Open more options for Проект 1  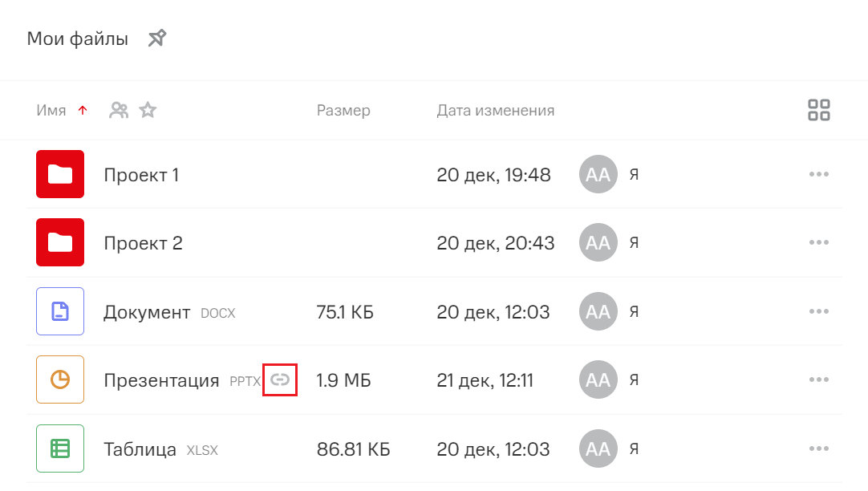coord(818,174)
